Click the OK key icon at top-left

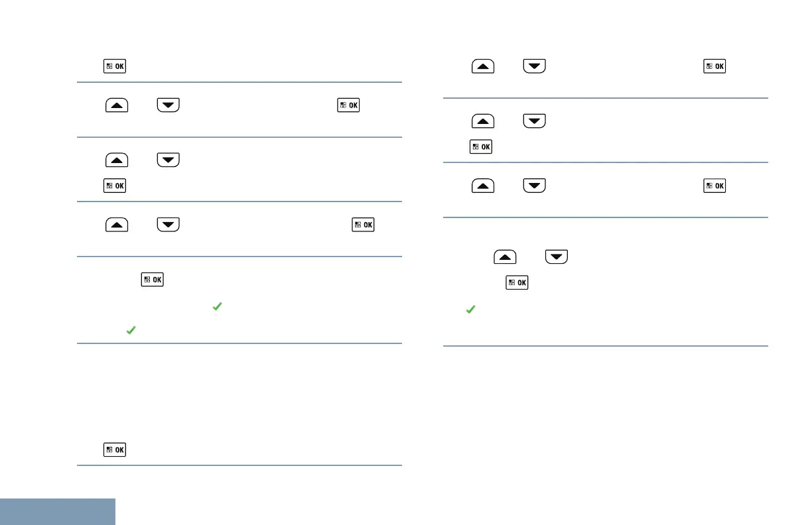point(114,66)
